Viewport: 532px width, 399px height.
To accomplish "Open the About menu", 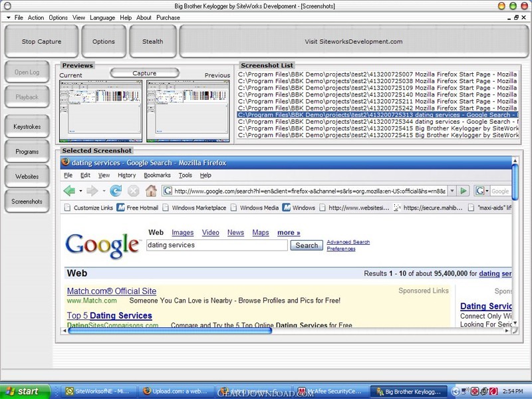I will [x=144, y=18].
